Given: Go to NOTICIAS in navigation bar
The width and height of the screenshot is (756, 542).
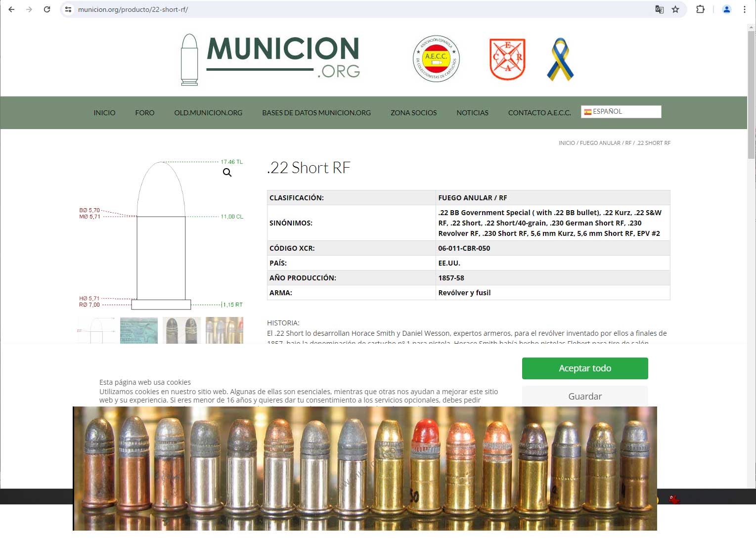Looking at the screenshot, I should (472, 113).
